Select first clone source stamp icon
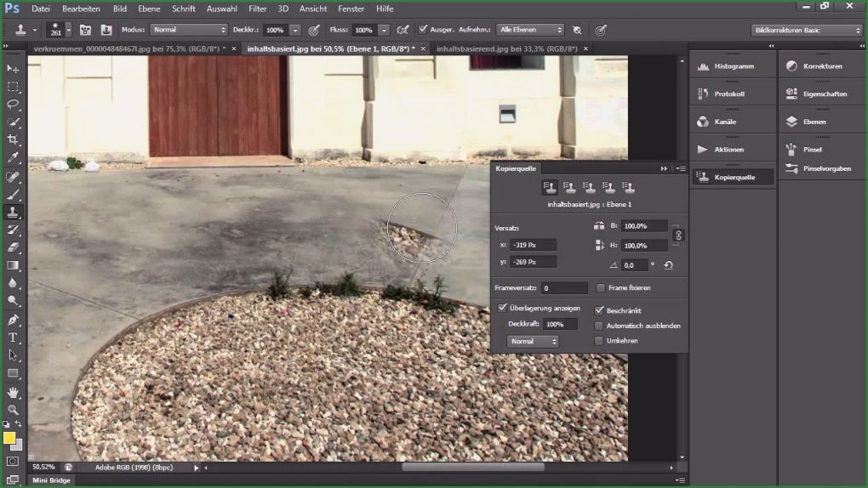This screenshot has width=868, height=488. 549,188
